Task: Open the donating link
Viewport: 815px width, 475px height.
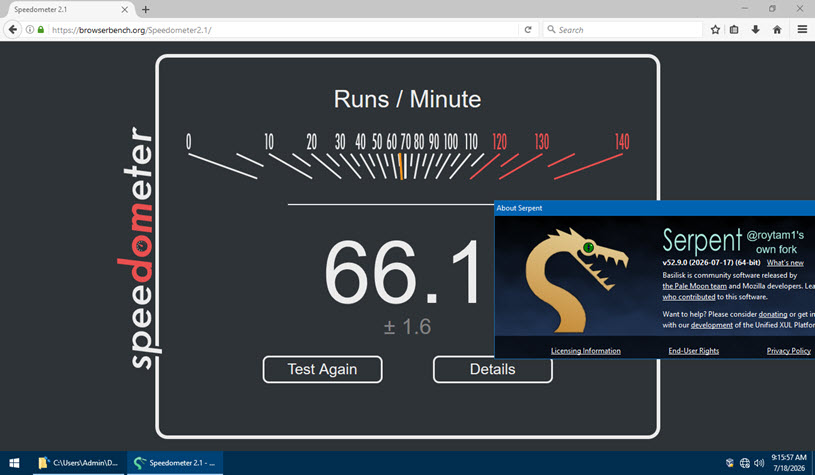Action: pos(773,314)
